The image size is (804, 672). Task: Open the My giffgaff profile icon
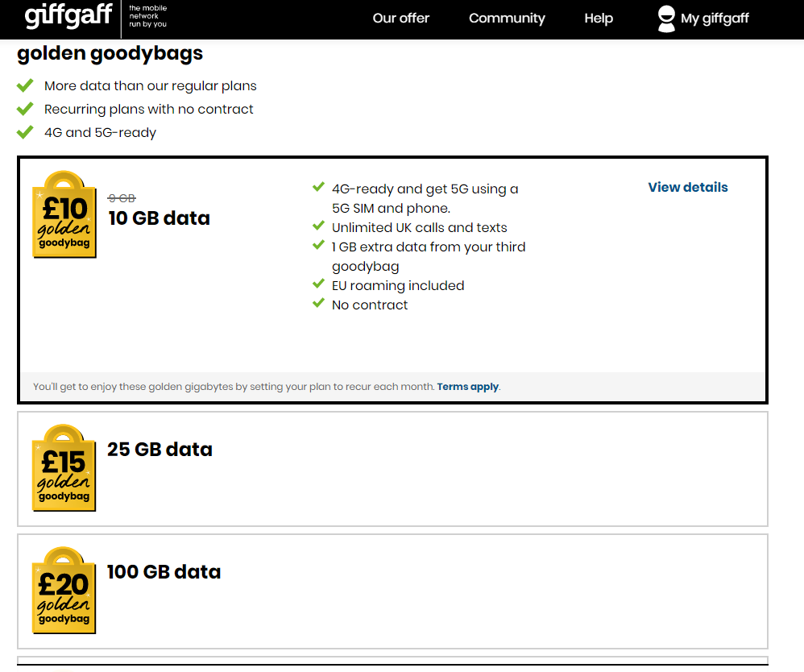(666, 19)
